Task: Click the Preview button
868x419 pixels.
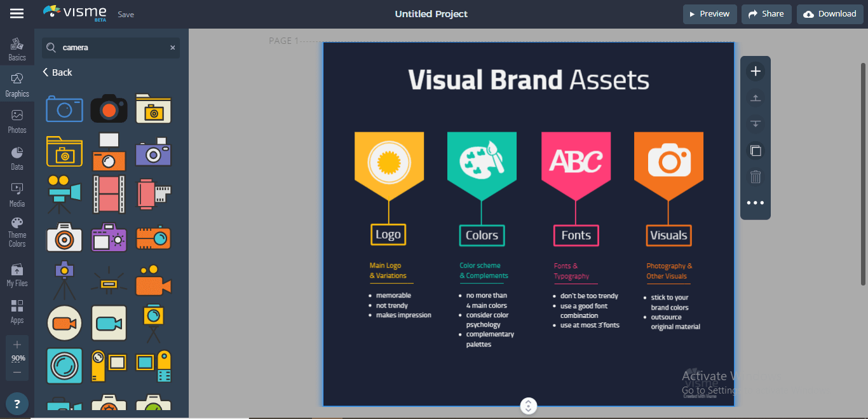Action: point(710,13)
